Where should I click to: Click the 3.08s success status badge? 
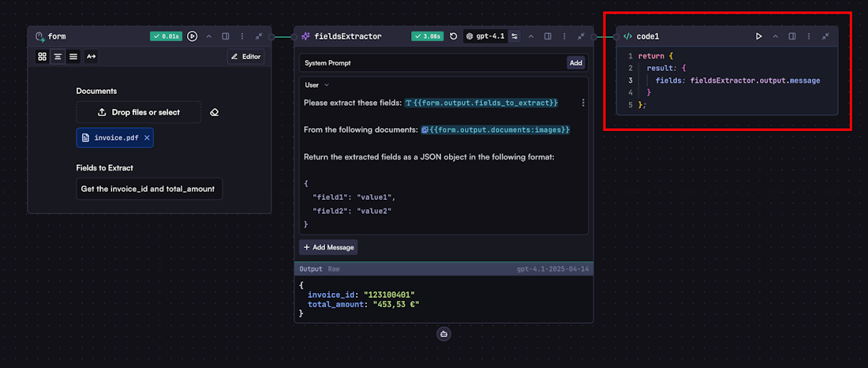(x=428, y=36)
